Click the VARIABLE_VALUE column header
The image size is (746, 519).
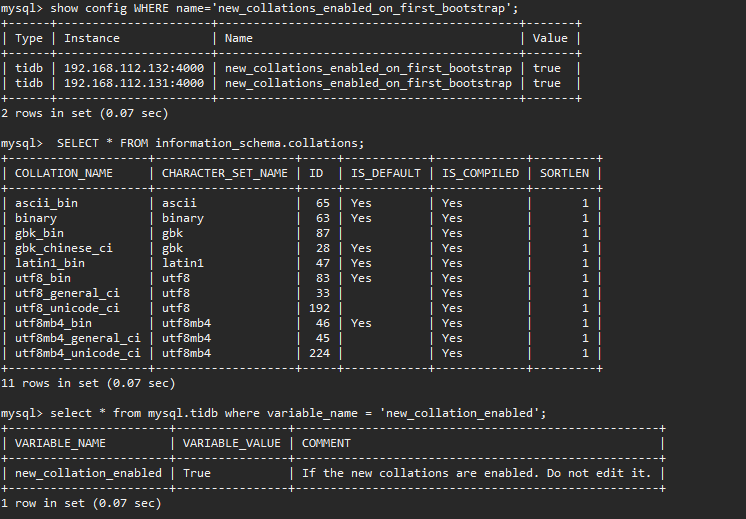click(x=232, y=443)
